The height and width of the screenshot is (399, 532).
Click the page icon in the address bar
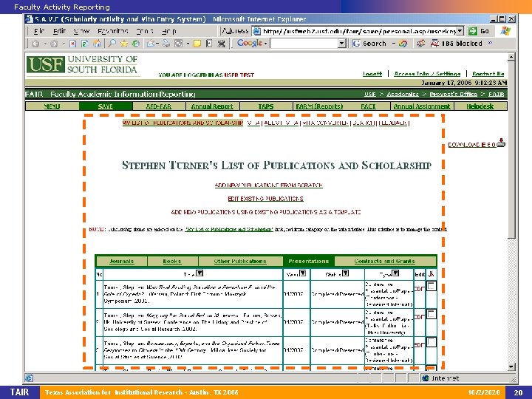(257, 31)
